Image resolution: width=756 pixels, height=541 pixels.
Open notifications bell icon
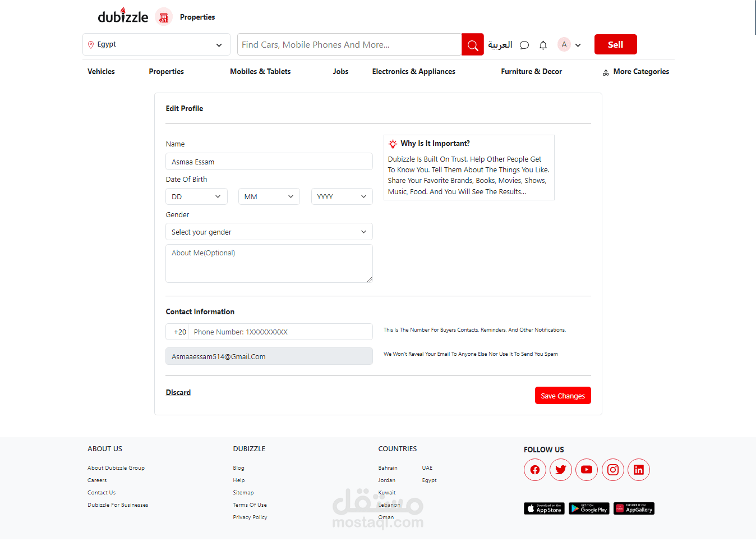coord(543,45)
